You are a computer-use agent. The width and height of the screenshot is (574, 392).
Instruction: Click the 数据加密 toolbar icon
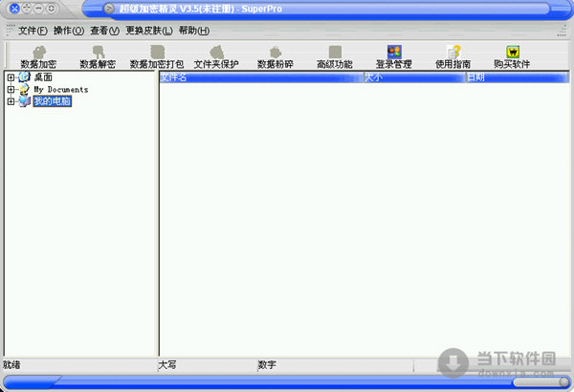[39, 53]
